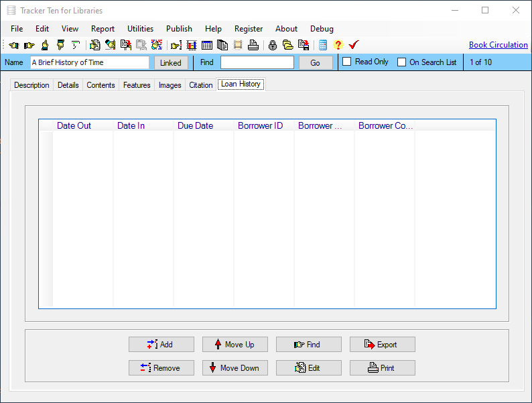Open the bar chart toolbar icon
This screenshot has width=532, height=403.
tap(192, 45)
